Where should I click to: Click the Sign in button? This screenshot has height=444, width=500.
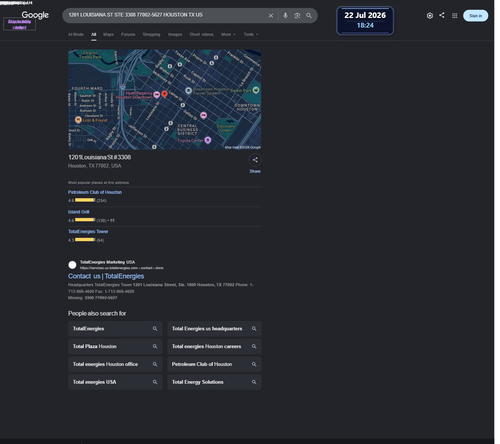click(475, 16)
